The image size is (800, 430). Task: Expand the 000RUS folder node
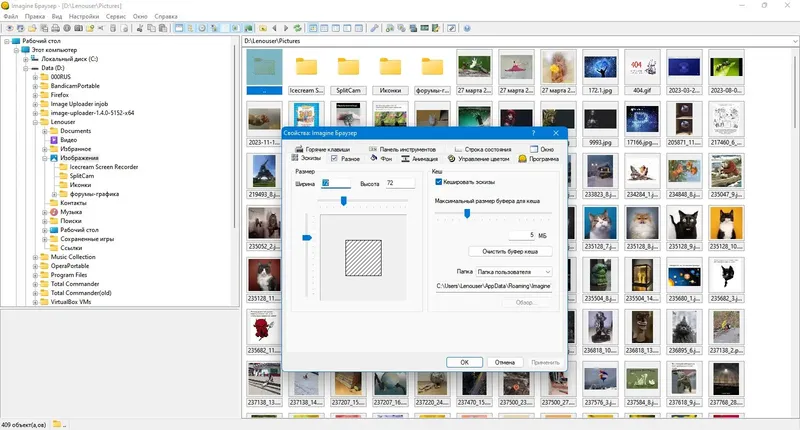[x=35, y=77]
